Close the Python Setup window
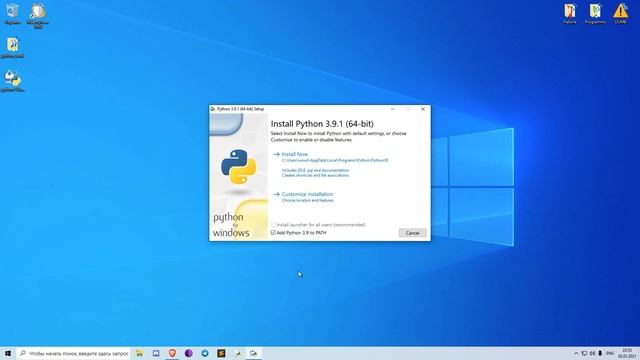Image resolution: width=640 pixels, height=360 pixels. tap(423, 109)
